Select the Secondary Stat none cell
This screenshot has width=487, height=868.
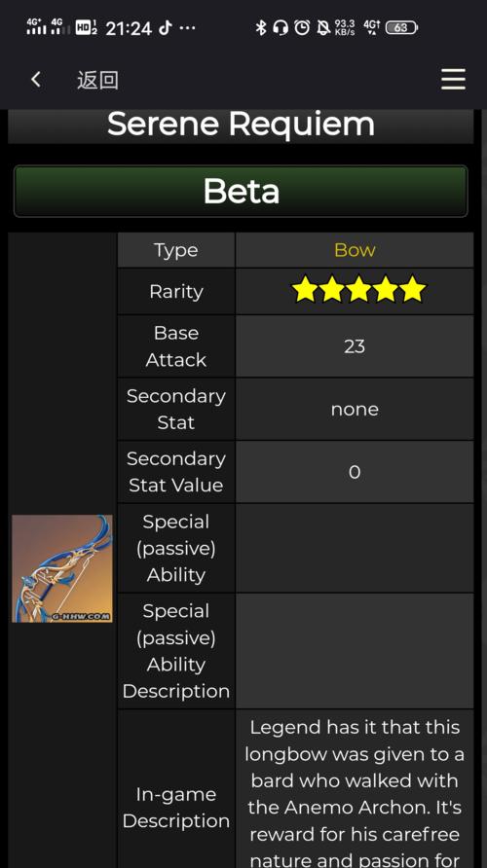pyautogui.click(x=355, y=409)
